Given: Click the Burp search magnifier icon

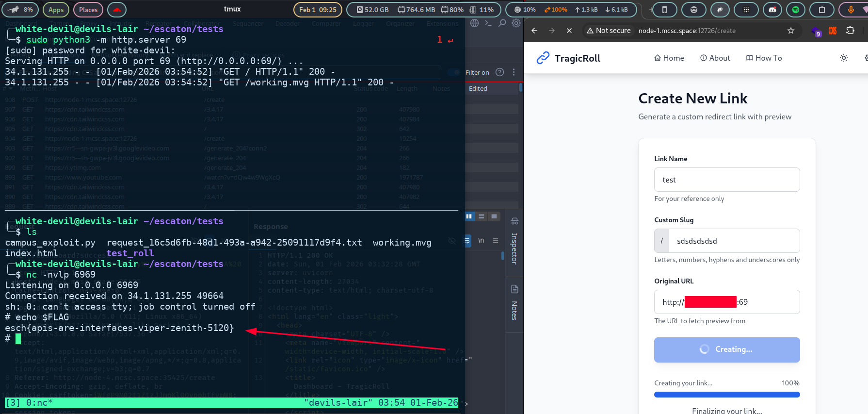Looking at the screenshot, I should [502, 23].
